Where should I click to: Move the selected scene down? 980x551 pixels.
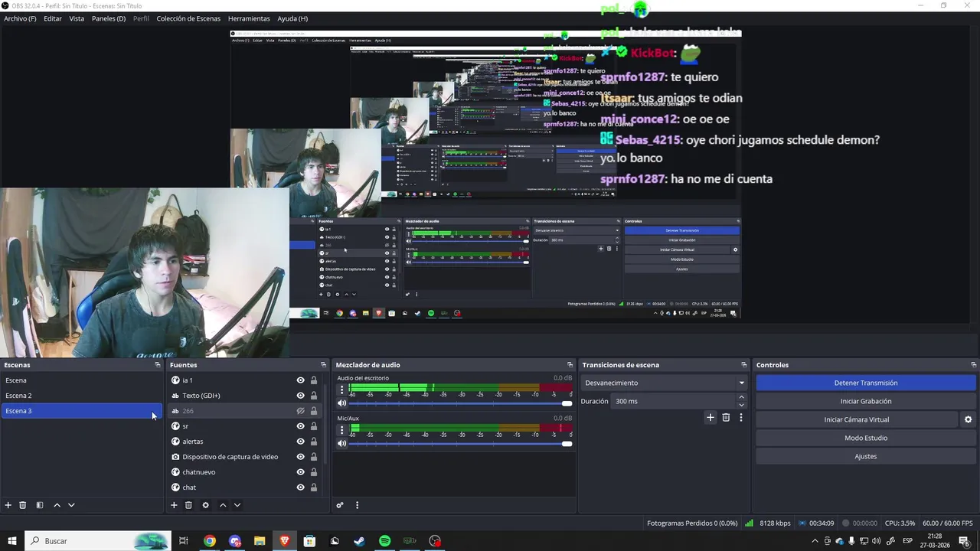(x=71, y=505)
